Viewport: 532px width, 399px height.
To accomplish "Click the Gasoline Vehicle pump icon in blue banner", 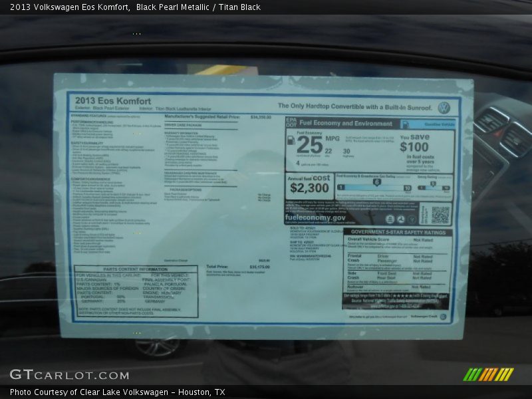I will (x=405, y=123).
